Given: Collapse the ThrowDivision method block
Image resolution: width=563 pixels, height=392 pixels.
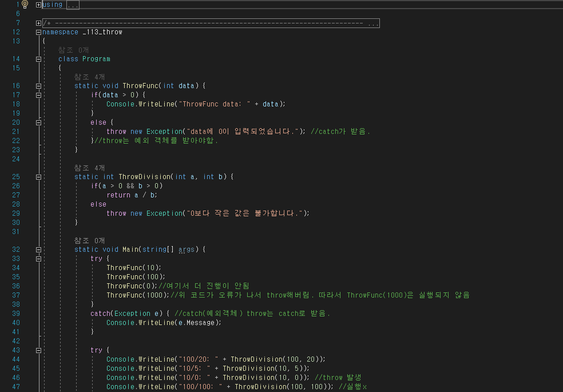Looking at the screenshot, I should (x=38, y=177).
